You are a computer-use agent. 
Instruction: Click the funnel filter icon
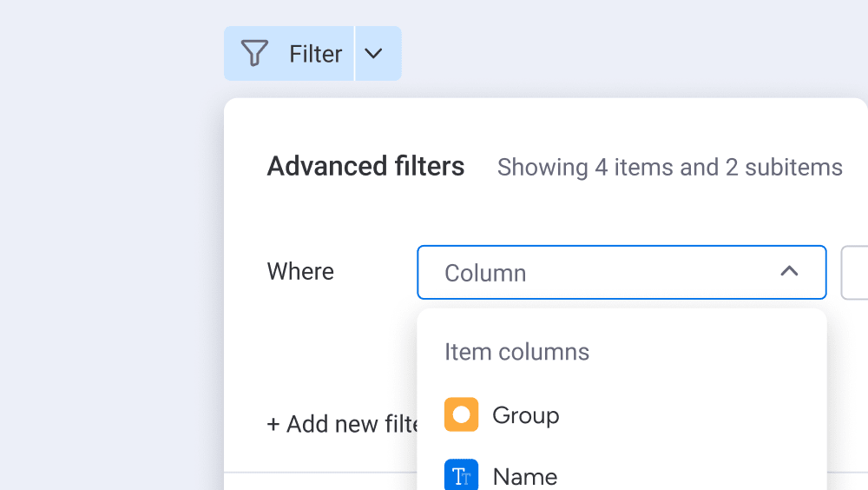[254, 53]
